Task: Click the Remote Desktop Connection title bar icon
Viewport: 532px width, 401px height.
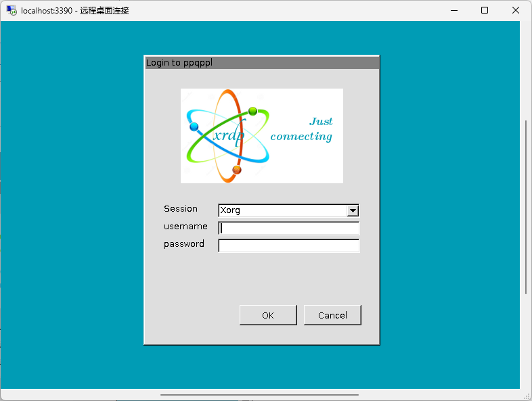Action: [12, 11]
